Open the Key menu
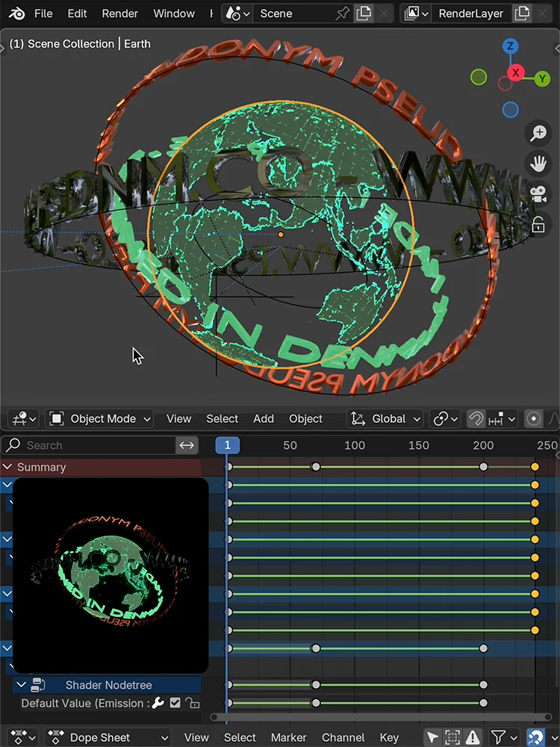Image resolution: width=560 pixels, height=747 pixels. 389,738
